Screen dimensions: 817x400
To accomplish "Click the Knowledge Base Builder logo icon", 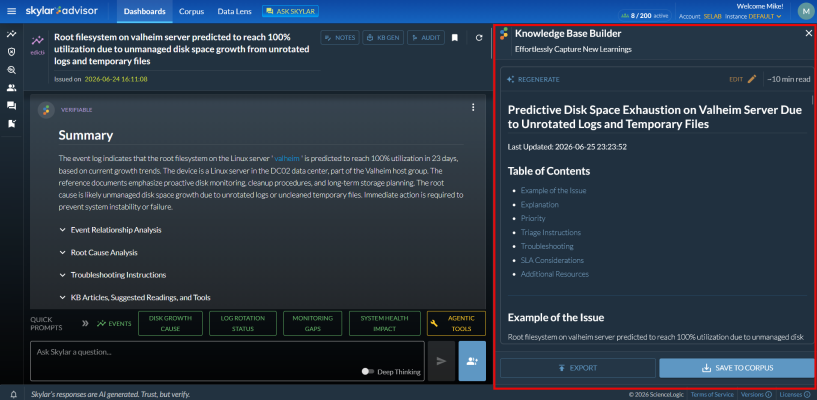I will [503, 34].
